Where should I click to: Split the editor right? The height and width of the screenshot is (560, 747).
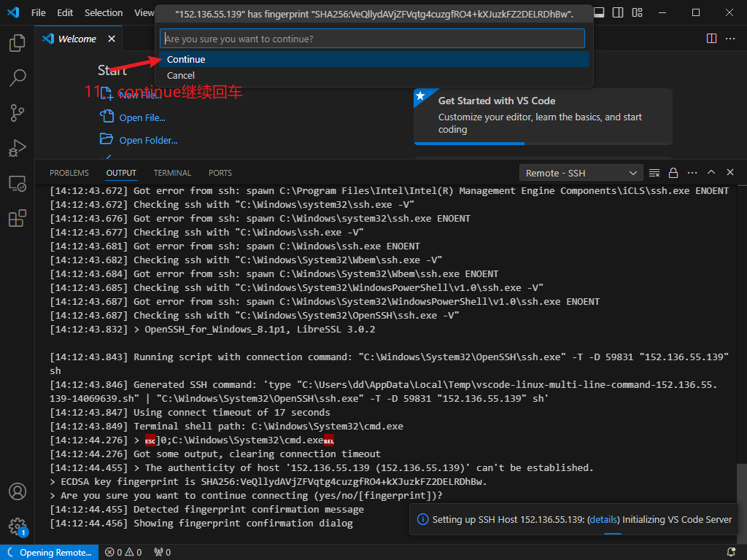pos(711,39)
